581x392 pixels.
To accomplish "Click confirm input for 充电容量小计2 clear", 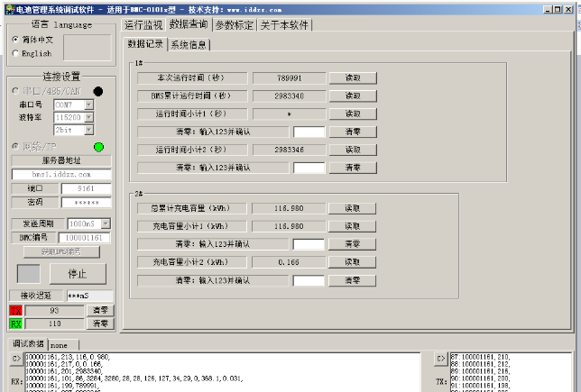I will [309, 280].
